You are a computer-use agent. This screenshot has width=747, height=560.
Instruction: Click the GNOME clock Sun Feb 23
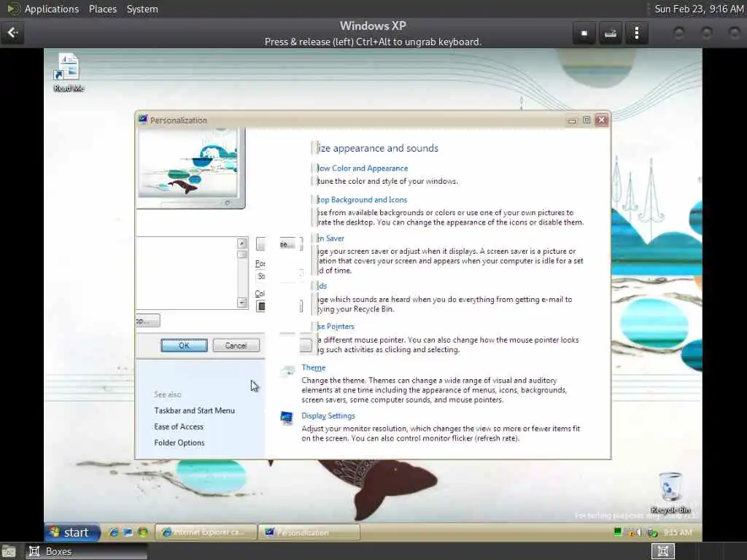(x=698, y=9)
